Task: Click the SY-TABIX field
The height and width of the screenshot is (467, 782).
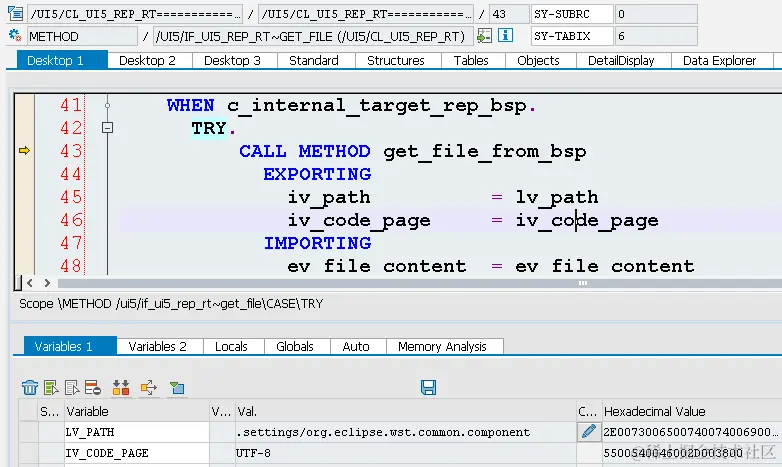Action: [x=572, y=36]
